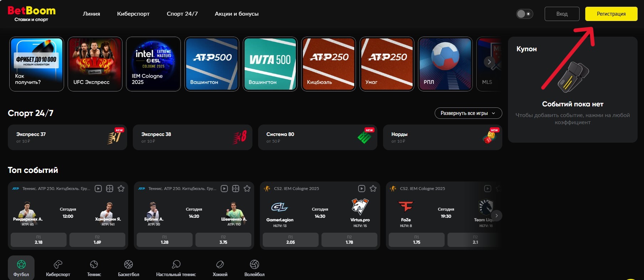Click the Купон empty ticket icon
644x280 pixels.
[573, 77]
